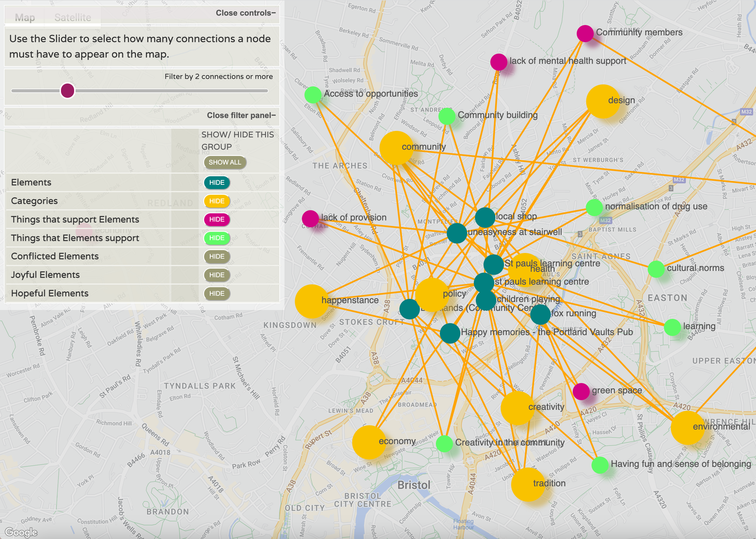Hide Things that support Elements group

click(x=216, y=219)
